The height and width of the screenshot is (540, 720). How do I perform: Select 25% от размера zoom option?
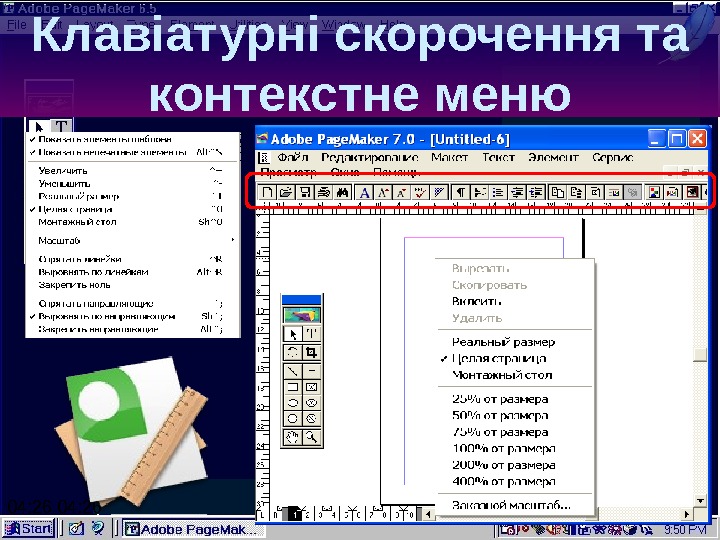515,399
